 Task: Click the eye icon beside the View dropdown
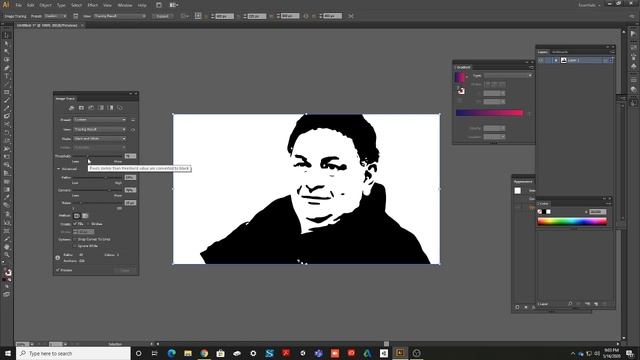pos(133,130)
